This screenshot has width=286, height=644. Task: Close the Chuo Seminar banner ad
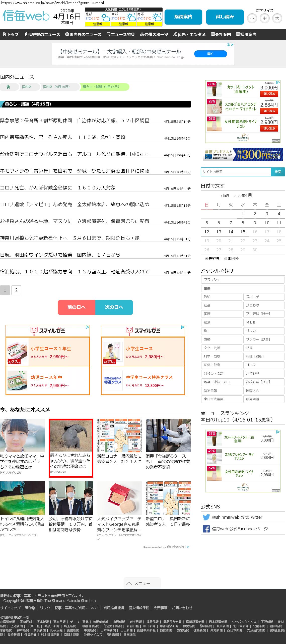coord(232,45)
